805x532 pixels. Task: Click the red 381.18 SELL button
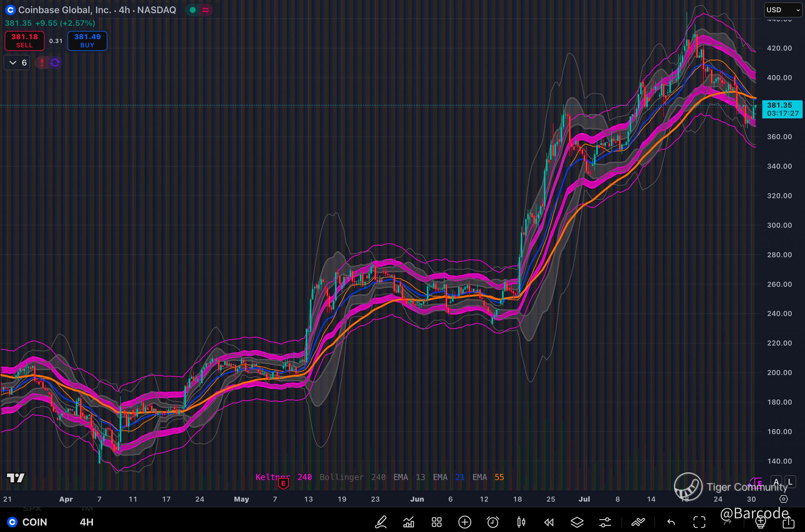tap(25, 41)
